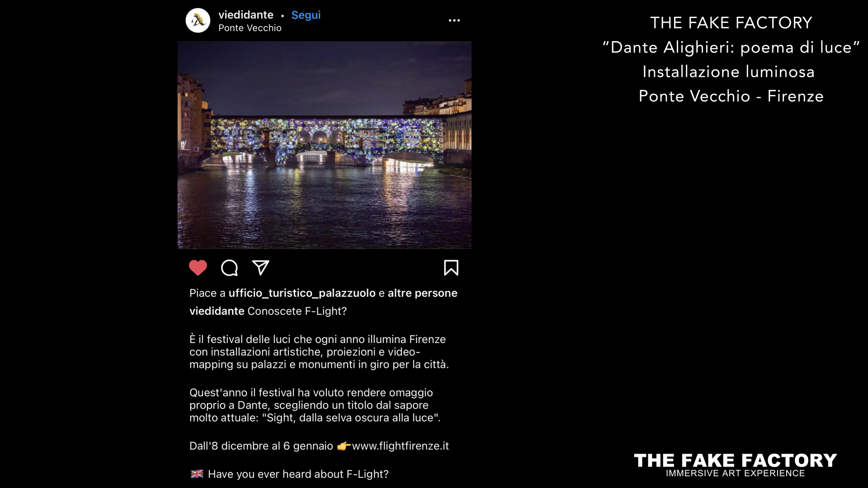Show the altre persone who liked the post

pyautogui.click(x=423, y=293)
